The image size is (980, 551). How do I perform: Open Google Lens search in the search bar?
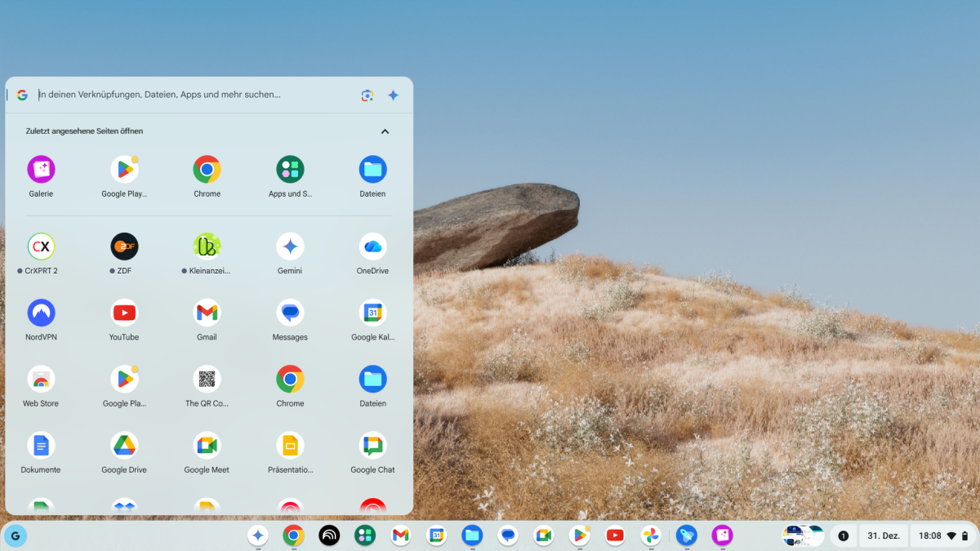[367, 95]
